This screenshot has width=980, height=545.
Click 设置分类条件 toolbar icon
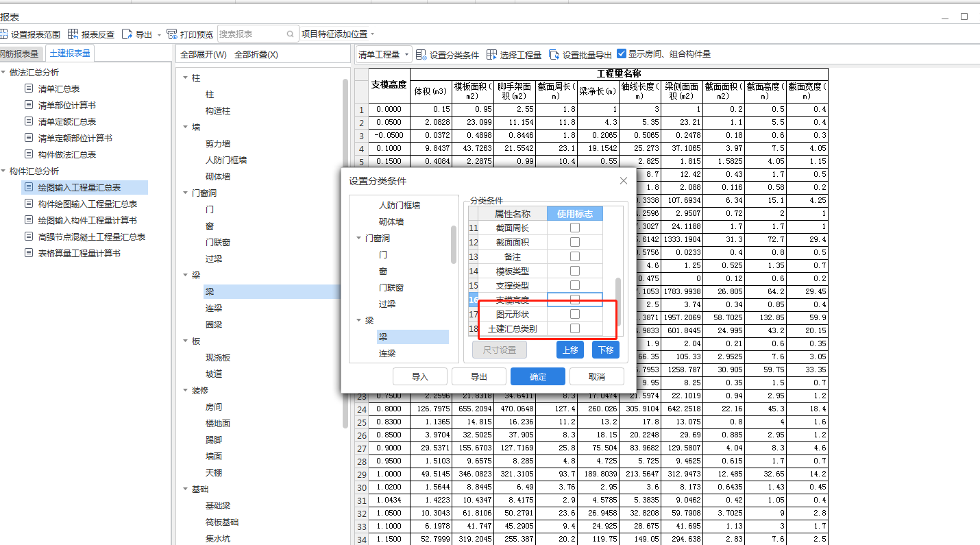pos(421,54)
